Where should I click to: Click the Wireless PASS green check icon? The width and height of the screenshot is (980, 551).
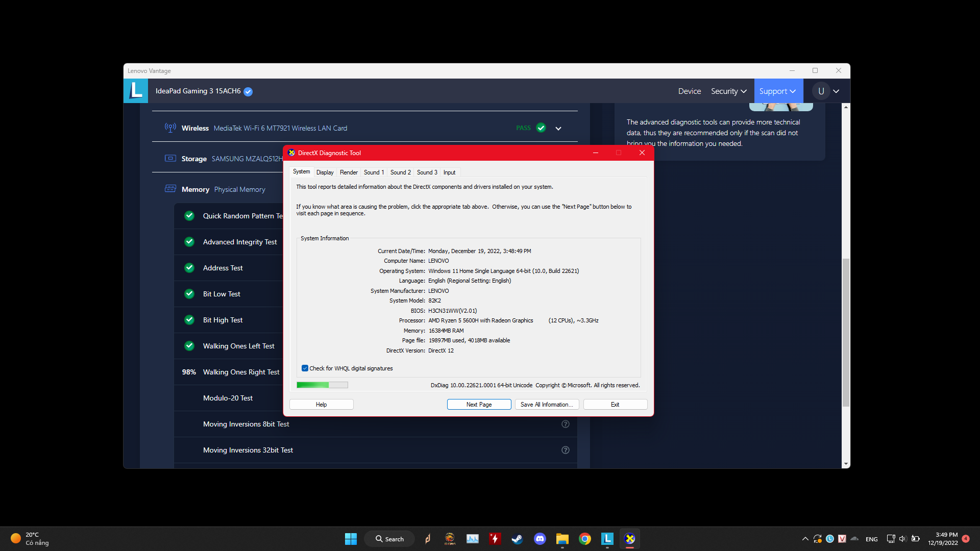tap(541, 128)
